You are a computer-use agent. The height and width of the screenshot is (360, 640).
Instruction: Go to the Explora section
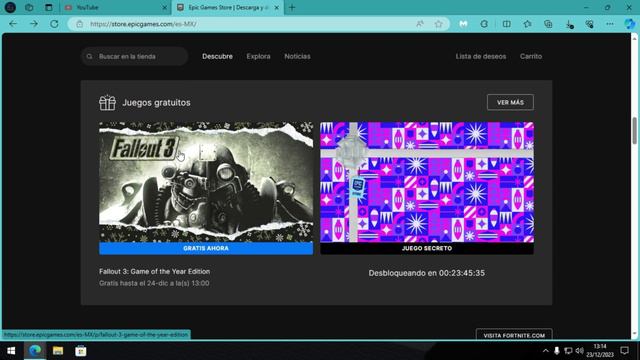coord(258,56)
